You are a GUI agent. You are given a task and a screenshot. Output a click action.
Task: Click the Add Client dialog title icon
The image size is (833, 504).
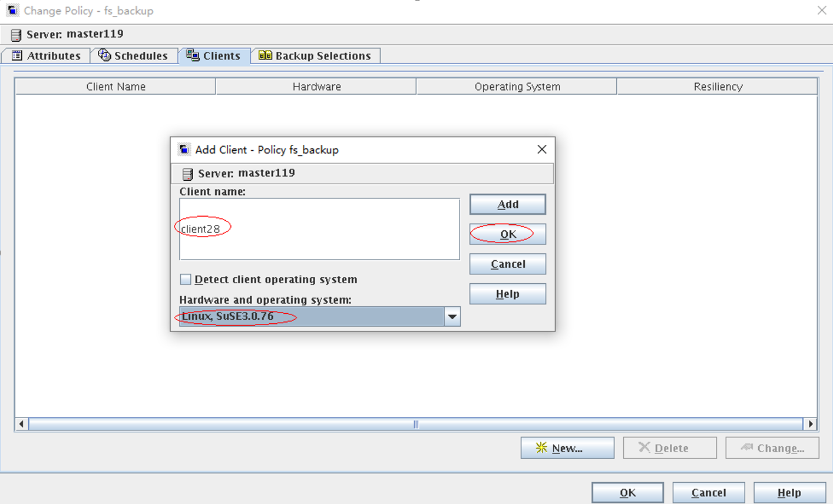coord(184,150)
